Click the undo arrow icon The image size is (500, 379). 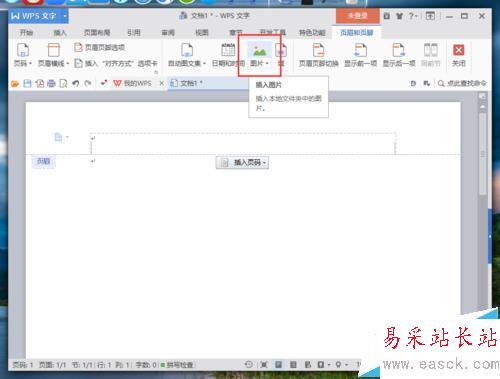[76, 83]
